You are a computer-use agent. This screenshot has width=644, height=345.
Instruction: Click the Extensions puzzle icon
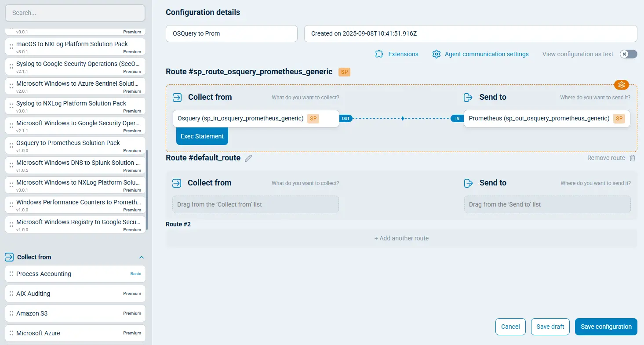pyautogui.click(x=379, y=54)
